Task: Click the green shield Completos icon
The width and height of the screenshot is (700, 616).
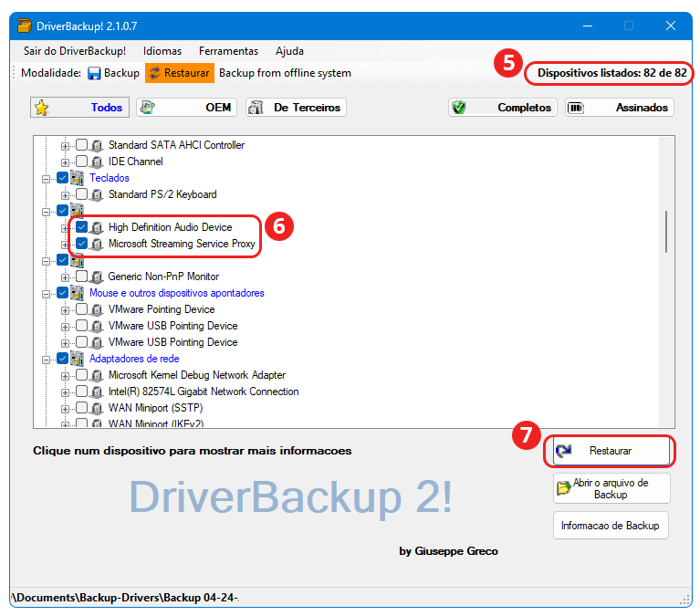Action: tap(458, 108)
